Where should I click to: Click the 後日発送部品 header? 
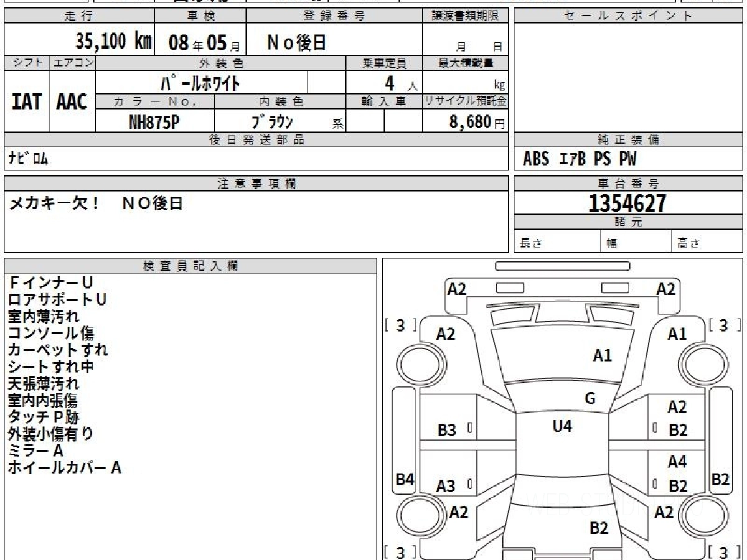pyautogui.click(x=256, y=140)
